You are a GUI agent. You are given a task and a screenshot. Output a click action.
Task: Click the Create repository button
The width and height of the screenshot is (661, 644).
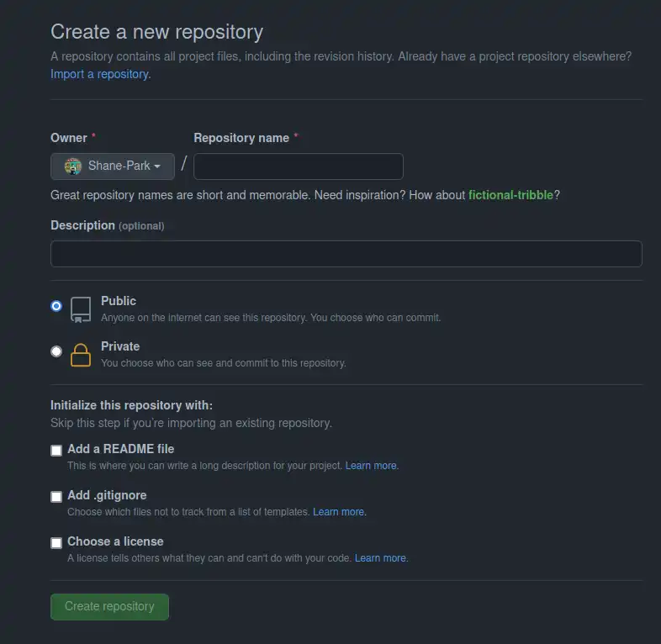click(109, 607)
